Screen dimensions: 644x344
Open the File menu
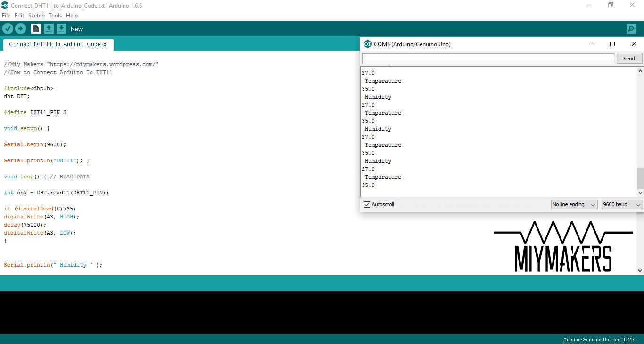coord(6,16)
